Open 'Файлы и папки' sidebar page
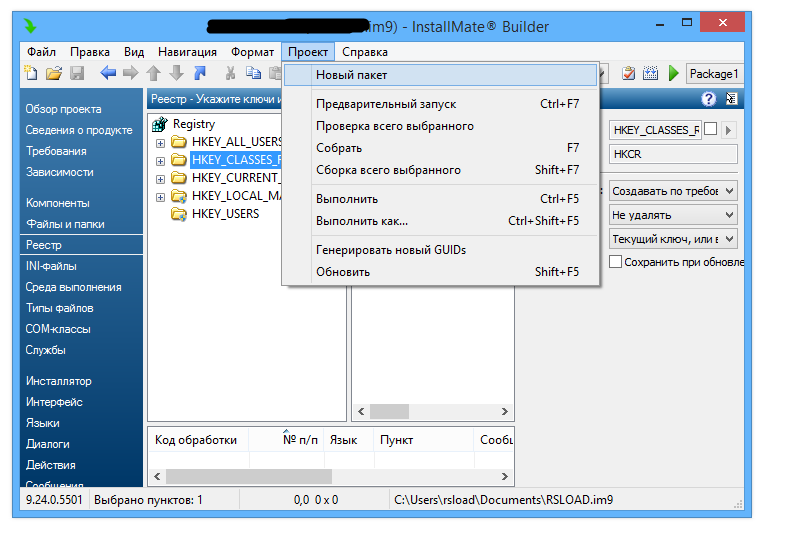Image resolution: width=785 pixels, height=533 pixels. tap(65, 224)
